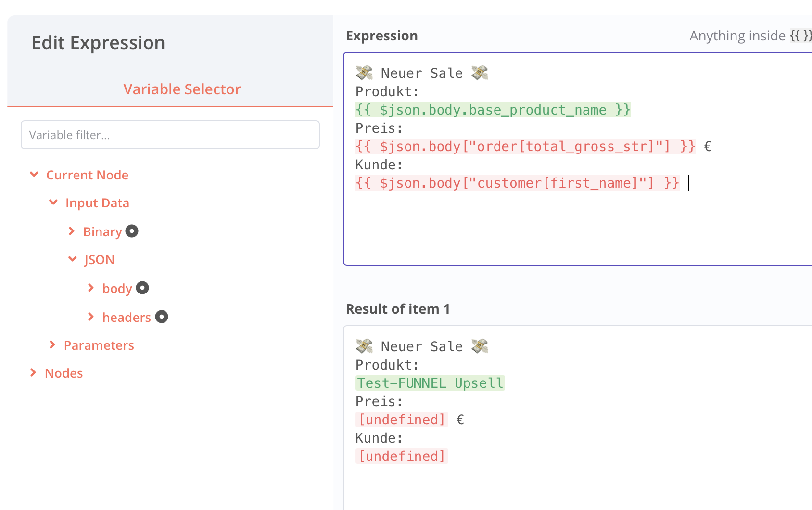Select the Nodes tree label
Screen dimensions: 812x510
pos(64,373)
